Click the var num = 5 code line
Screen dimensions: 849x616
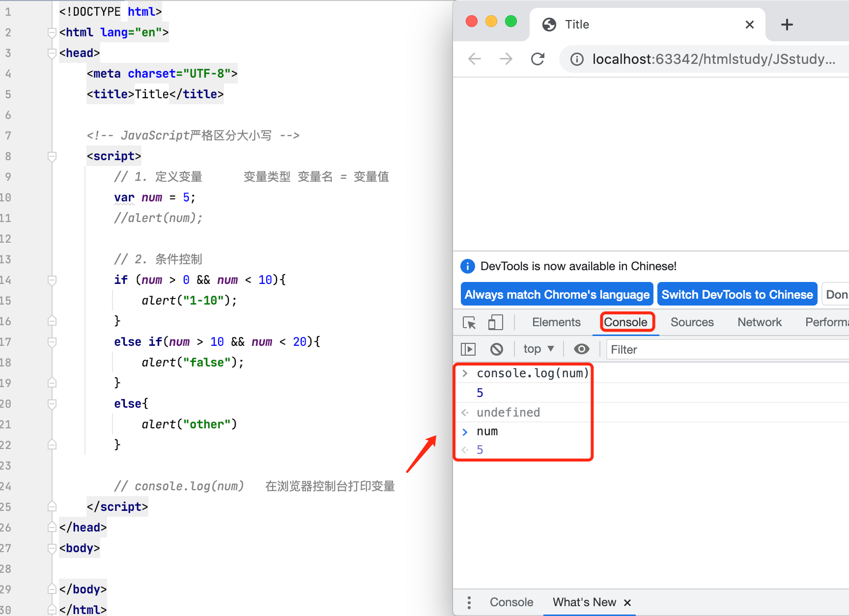pos(155,197)
